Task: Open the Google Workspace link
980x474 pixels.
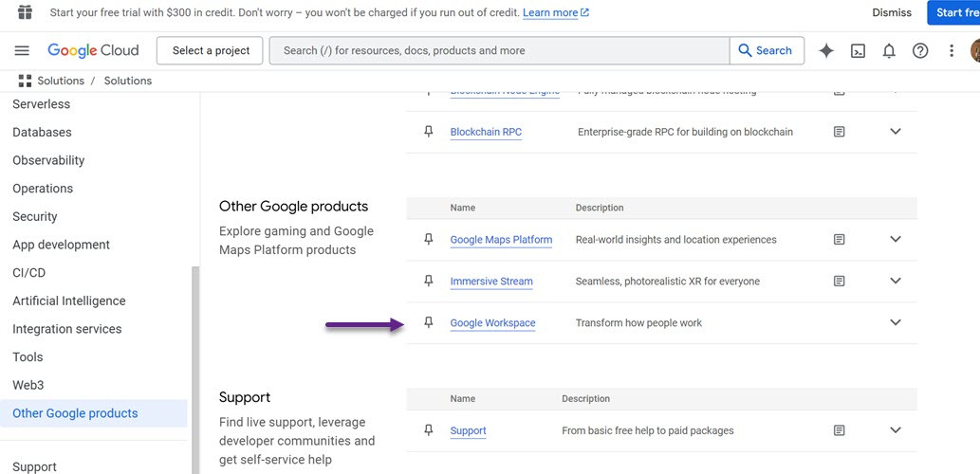Action: tap(492, 323)
